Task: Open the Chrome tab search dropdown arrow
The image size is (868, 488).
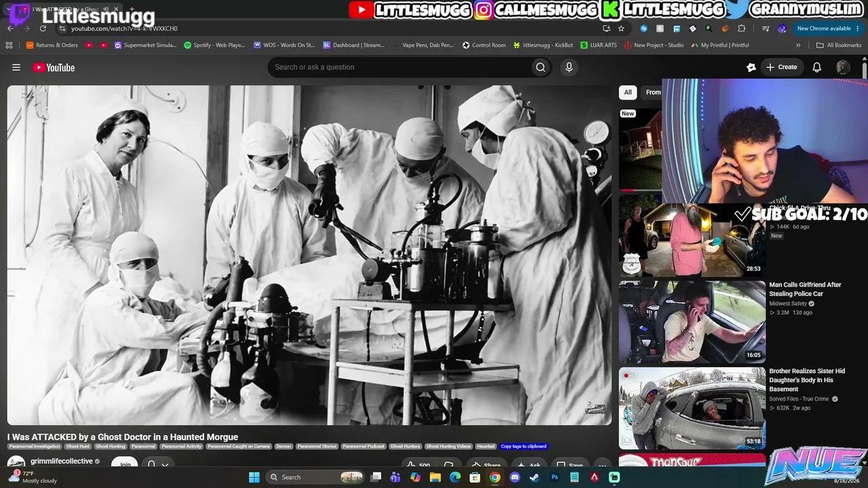Action: [9, 10]
